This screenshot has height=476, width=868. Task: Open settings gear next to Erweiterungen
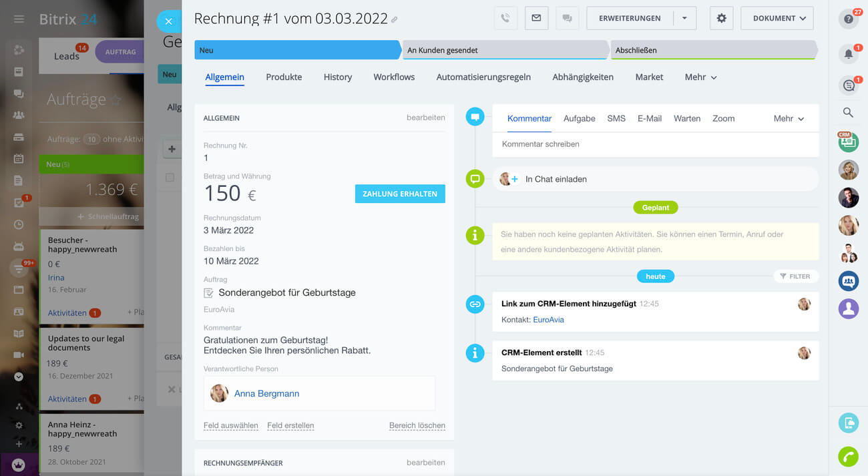click(721, 19)
